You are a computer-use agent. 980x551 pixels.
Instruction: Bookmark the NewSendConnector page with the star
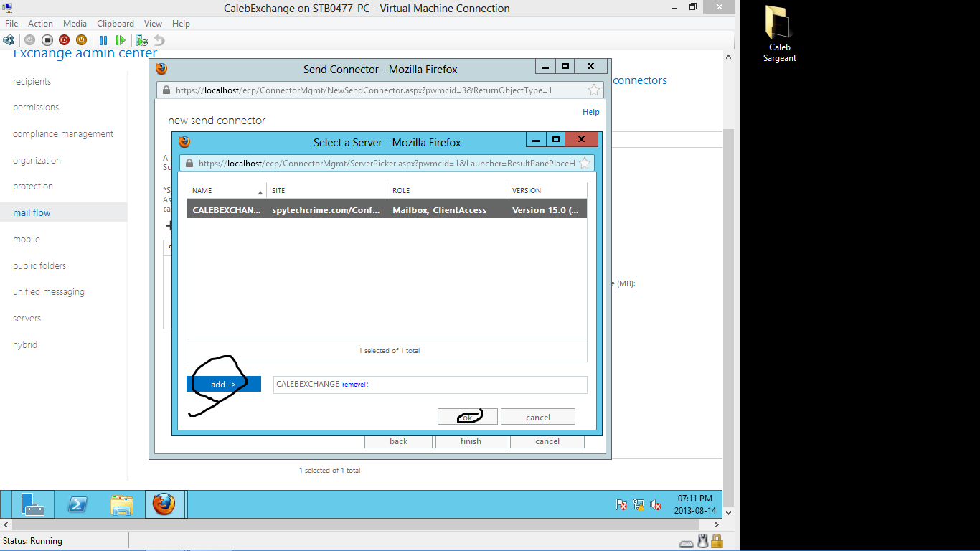[x=594, y=90]
